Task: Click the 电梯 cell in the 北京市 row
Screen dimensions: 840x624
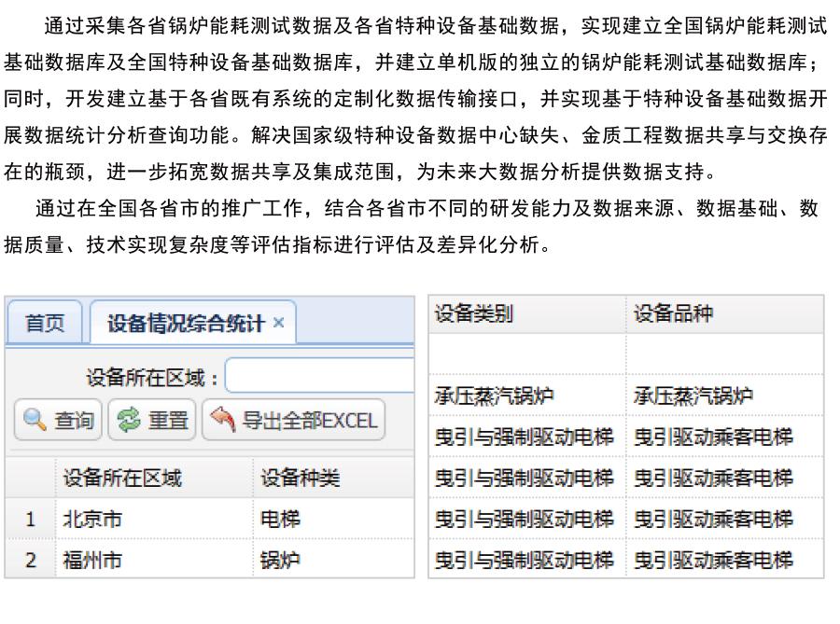Action: pos(280,520)
